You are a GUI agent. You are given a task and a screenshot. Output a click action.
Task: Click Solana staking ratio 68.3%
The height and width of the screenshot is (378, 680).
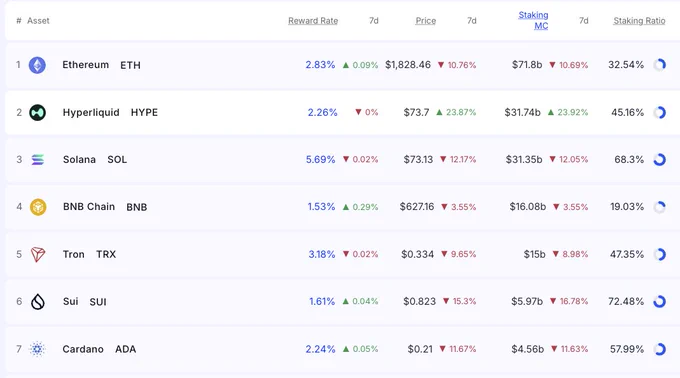[629, 160]
